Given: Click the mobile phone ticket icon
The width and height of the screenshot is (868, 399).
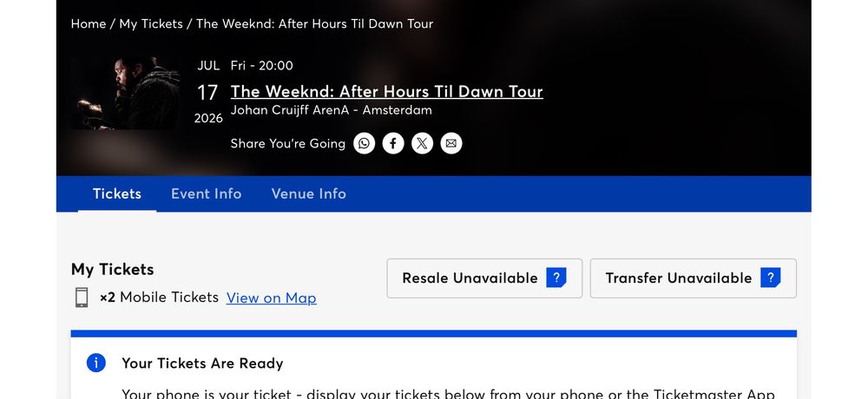Looking at the screenshot, I should (82, 298).
